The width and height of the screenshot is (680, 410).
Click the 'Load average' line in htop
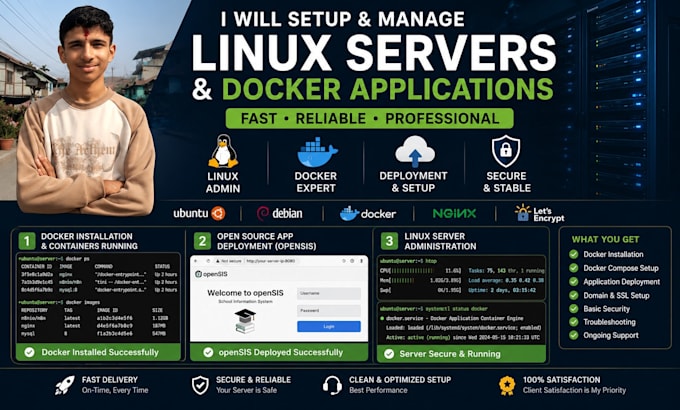[506, 280]
